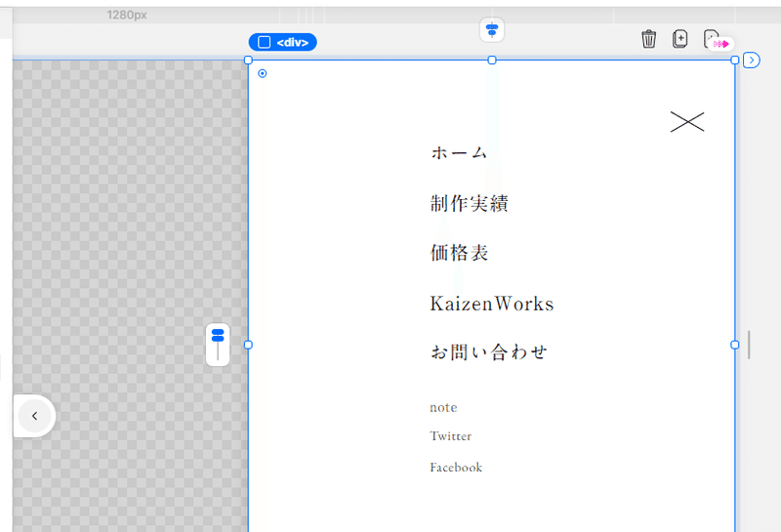
Task: Click the top-right corner resize handle
Action: 735,61
